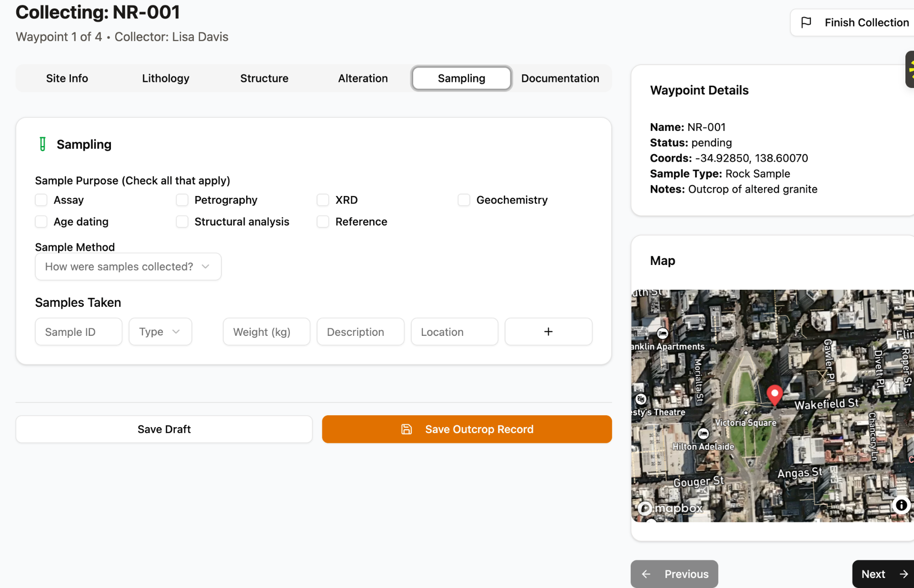Switch to the Lithology tab
This screenshot has width=914, height=588.
tap(166, 78)
